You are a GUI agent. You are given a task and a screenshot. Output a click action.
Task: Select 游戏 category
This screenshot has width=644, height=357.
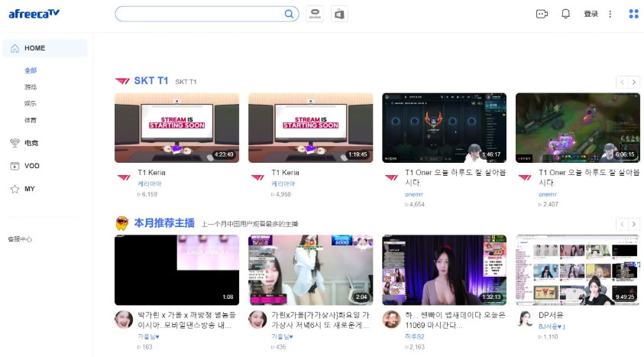[31, 86]
